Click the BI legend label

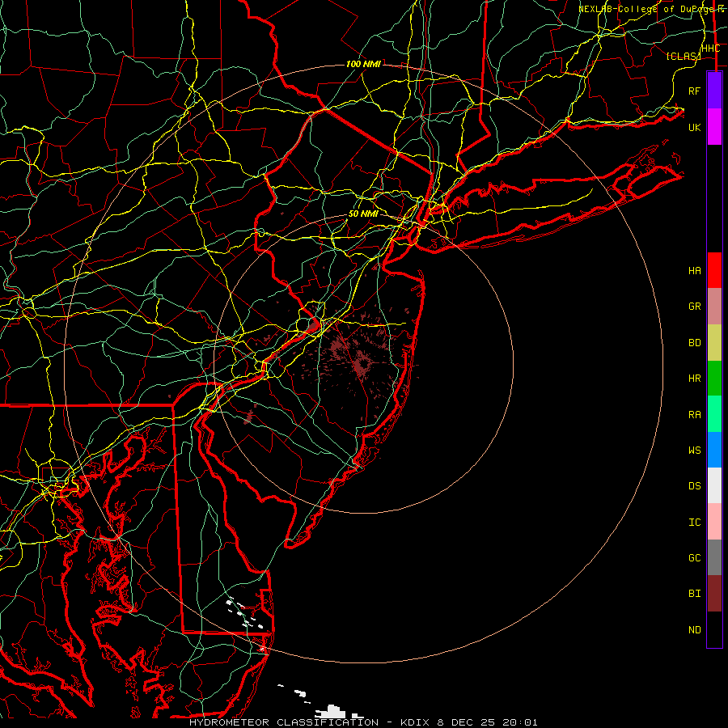(694, 594)
